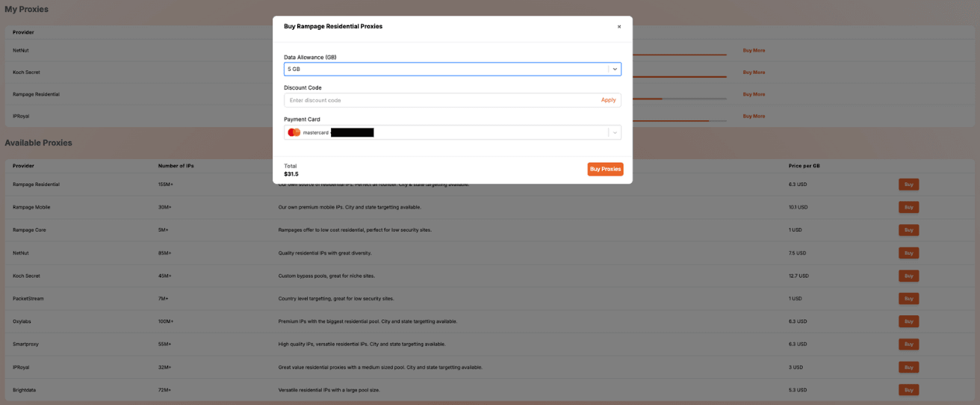Click the 85M+ IP count for NetNut
Image resolution: width=980 pixels, height=405 pixels.
point(165,253)
